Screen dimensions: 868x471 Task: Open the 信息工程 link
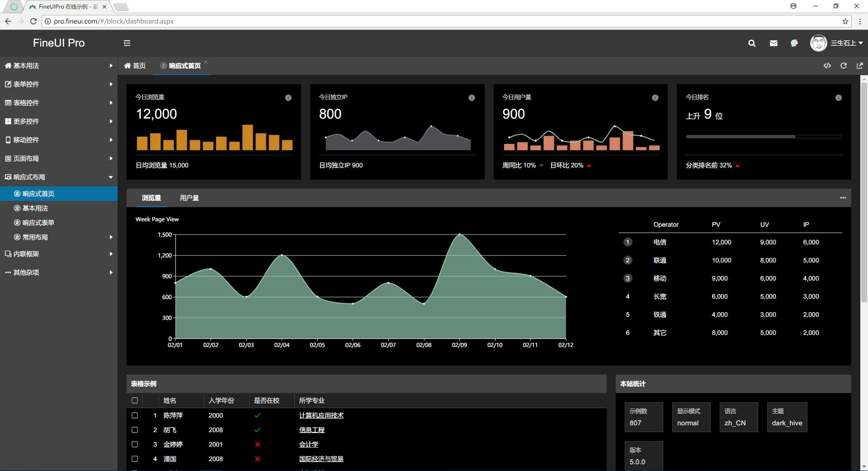tap(312, 430)
